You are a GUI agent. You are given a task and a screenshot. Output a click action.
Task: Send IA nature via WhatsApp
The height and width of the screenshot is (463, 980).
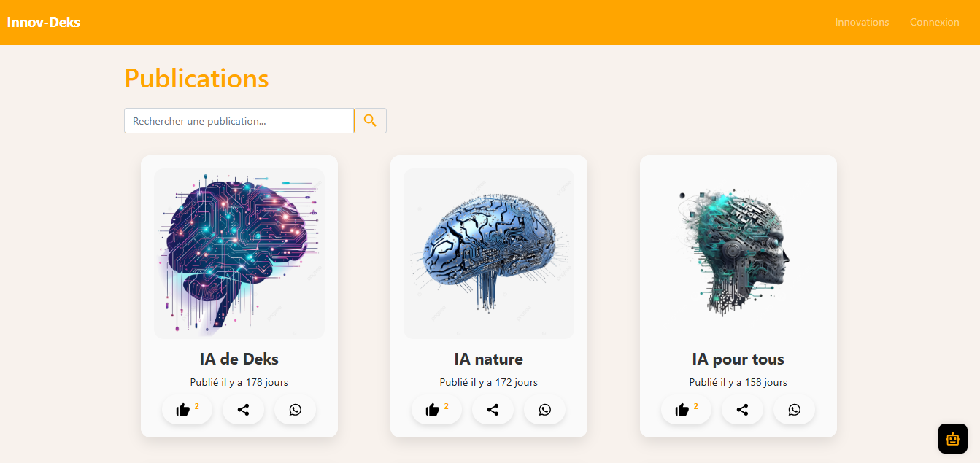coord(544,410)
